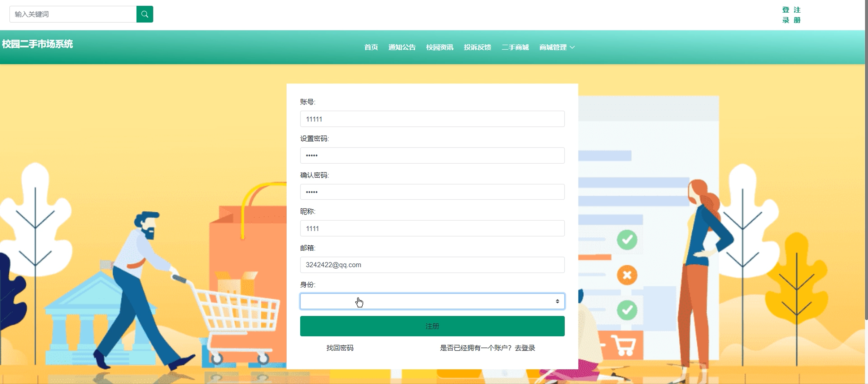This screenshot has height=384, width=868.
Task: Click the up-down arrows in identity select
Action: coord(557,301)
